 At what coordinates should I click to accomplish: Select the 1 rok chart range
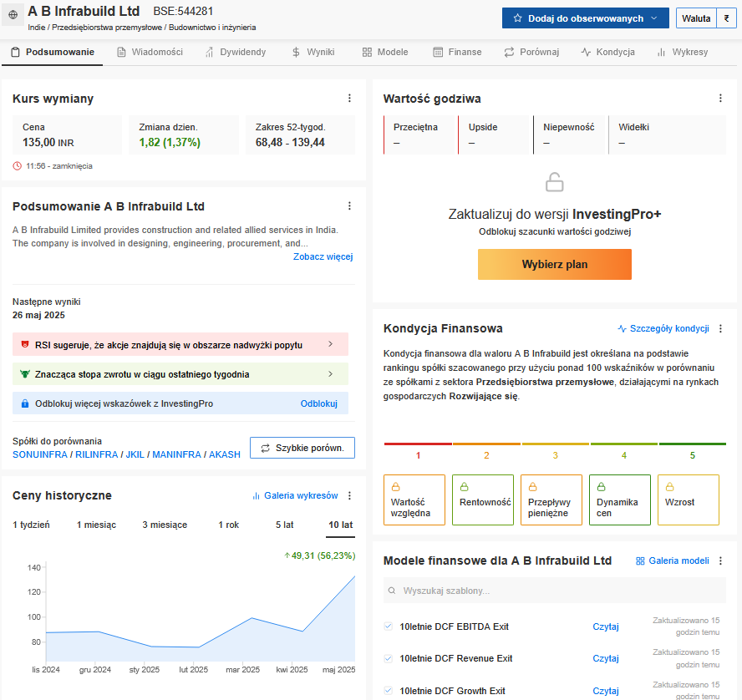point(229,525)
